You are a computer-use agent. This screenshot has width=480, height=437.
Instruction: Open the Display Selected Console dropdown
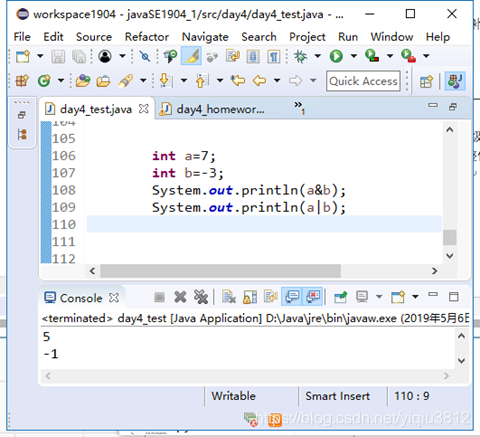click(x=379, y=297)
